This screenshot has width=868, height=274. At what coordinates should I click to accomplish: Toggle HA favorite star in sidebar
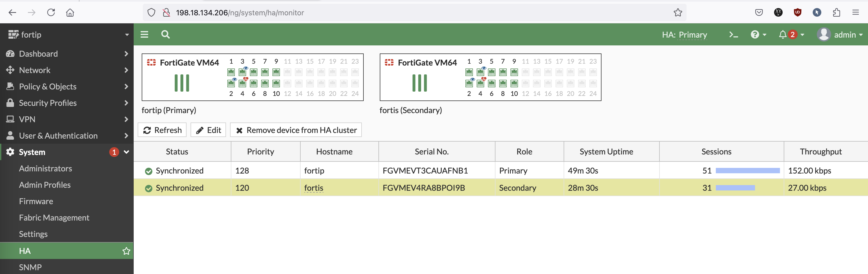pos(126,251)
